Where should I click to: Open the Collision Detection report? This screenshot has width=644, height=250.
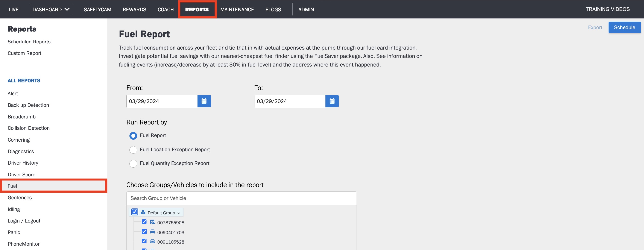coord(29,128)
